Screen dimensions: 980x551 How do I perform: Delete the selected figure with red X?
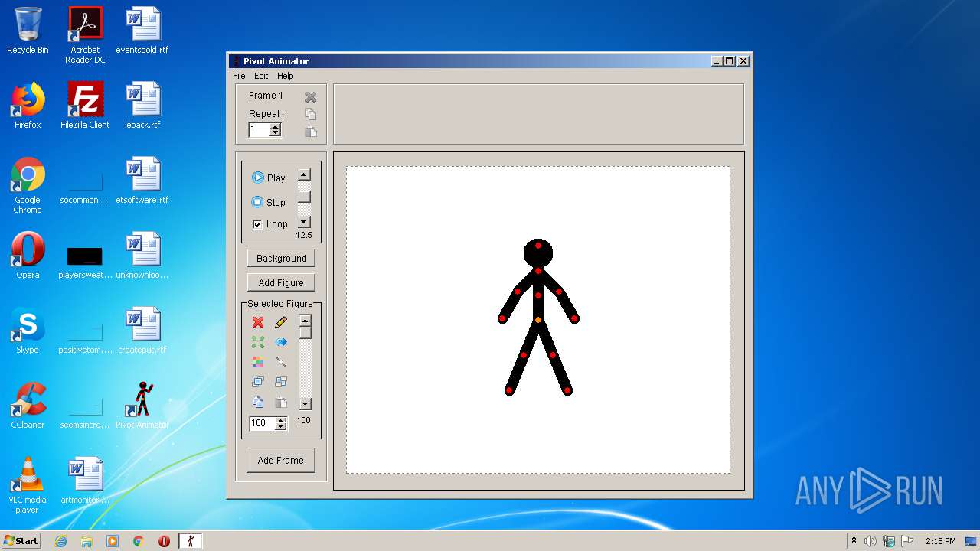258,322
